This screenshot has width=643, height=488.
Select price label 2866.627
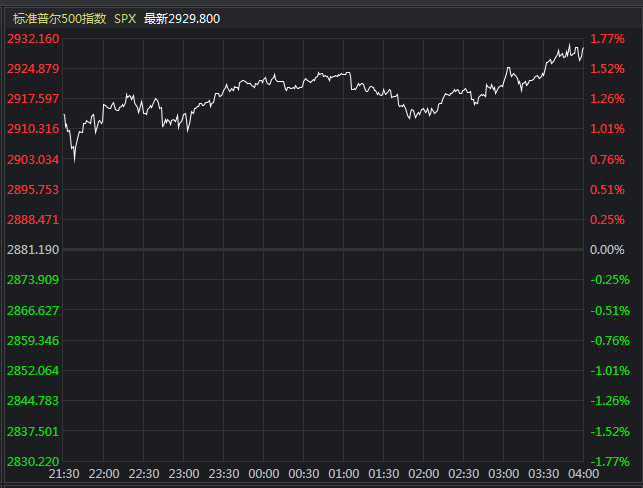click(33, 310)
